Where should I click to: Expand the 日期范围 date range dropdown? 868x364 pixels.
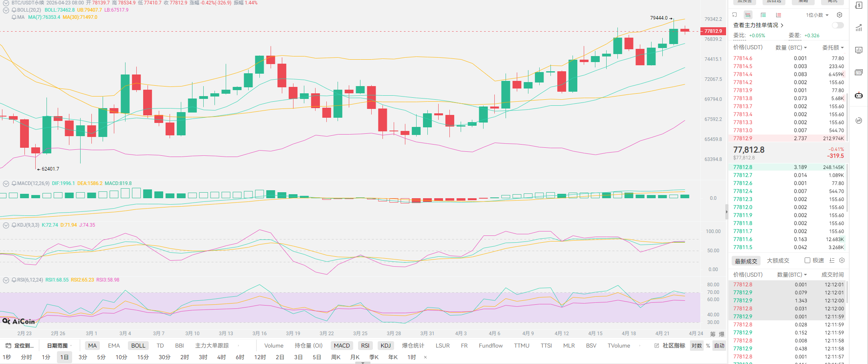point(59,346)
